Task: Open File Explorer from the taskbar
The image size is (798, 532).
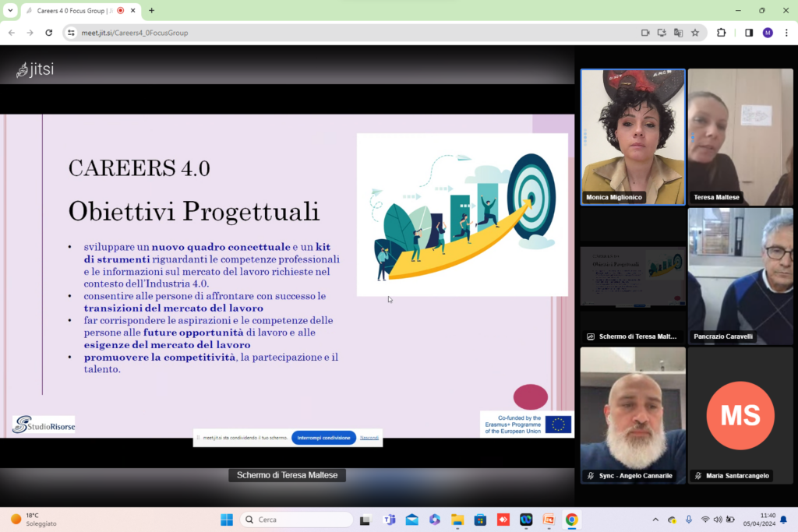Action: click(x=457, y=520)
